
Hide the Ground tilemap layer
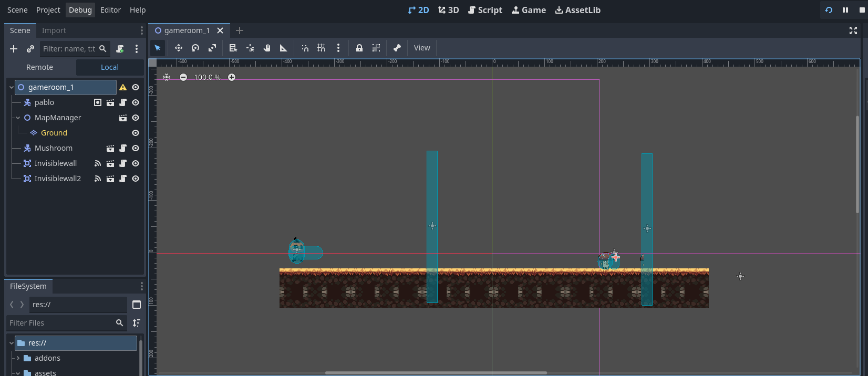(136, 133)
